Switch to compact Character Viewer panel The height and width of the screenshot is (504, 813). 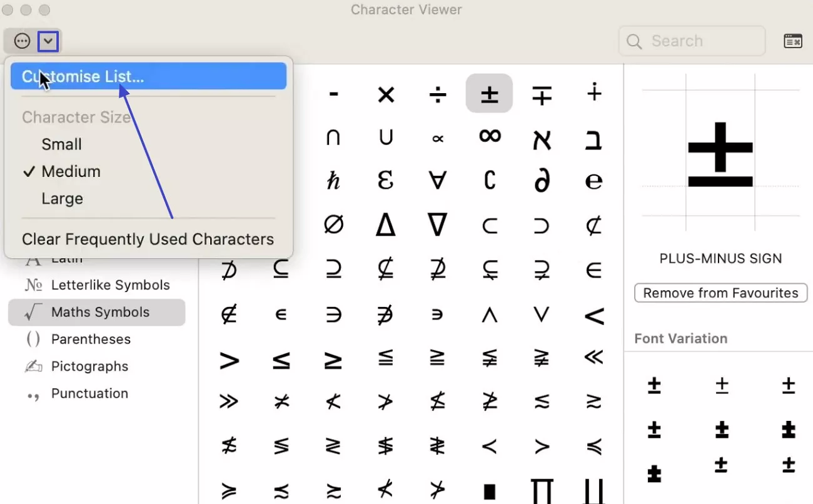tap(792, 40)
